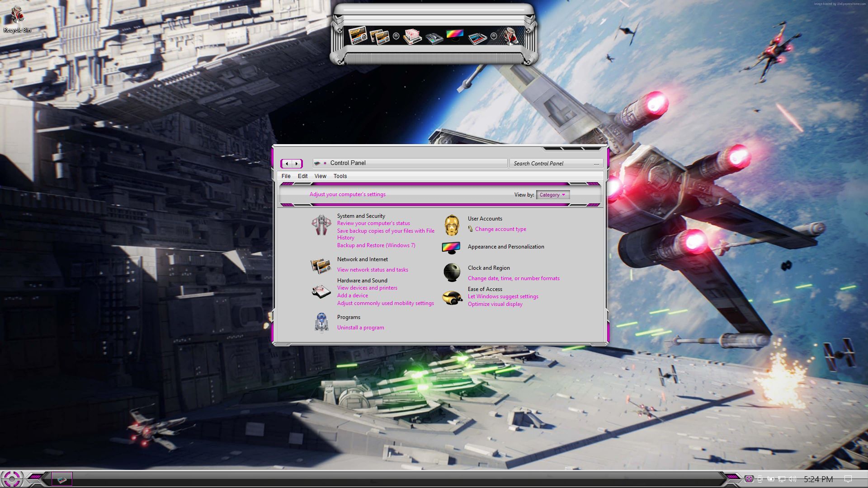Open the notification center in taskbar
Image resolution: width=868 pixels, height=488 pixels.
tap(848, 479)
